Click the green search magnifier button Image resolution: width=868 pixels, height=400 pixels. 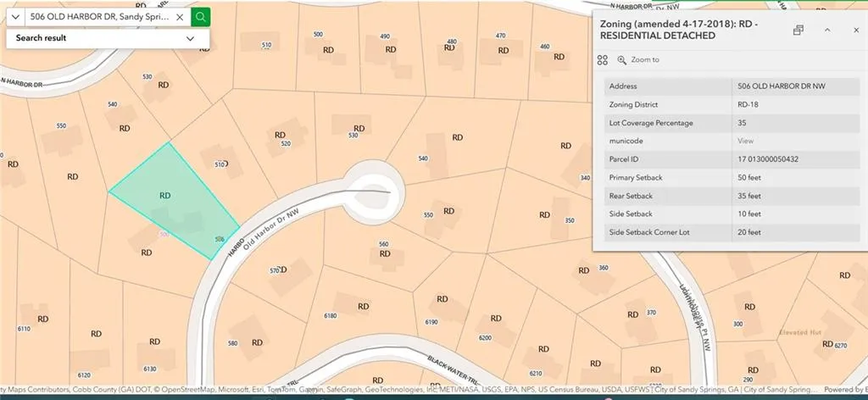[200, 16]
